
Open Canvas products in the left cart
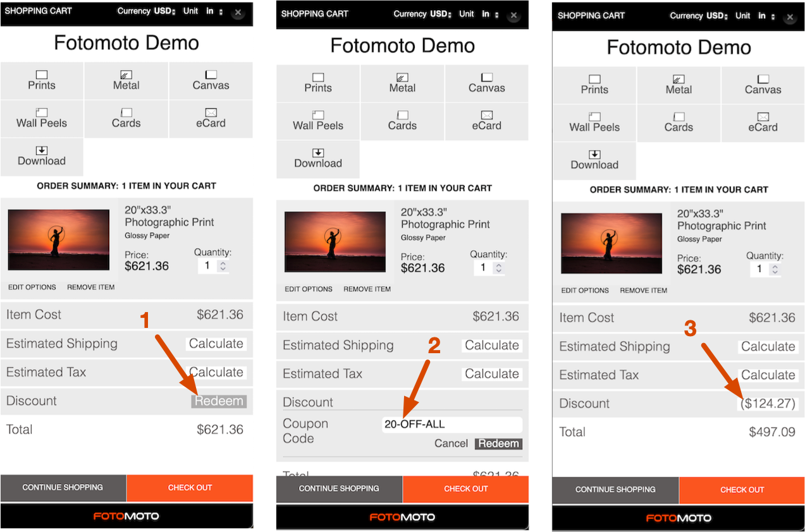coord(211,80)
